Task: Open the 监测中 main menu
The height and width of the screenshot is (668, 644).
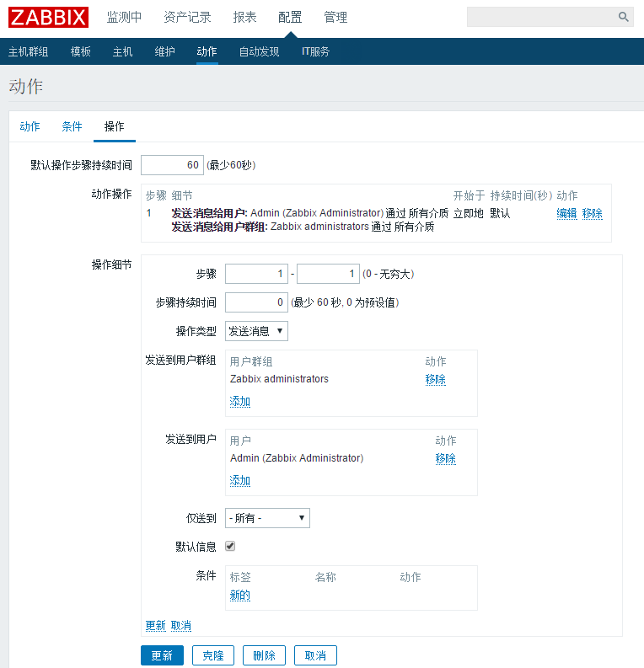Action: click(x=124, y=17)
